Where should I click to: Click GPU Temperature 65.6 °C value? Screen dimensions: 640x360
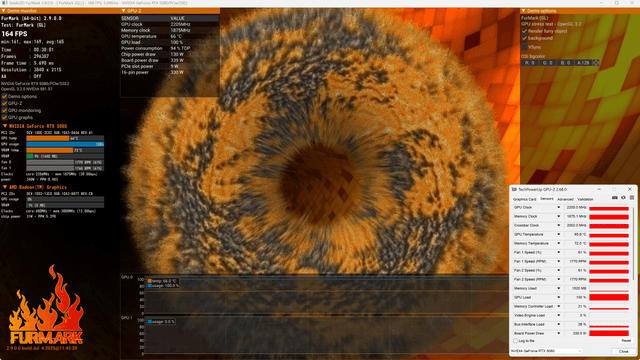576,235
